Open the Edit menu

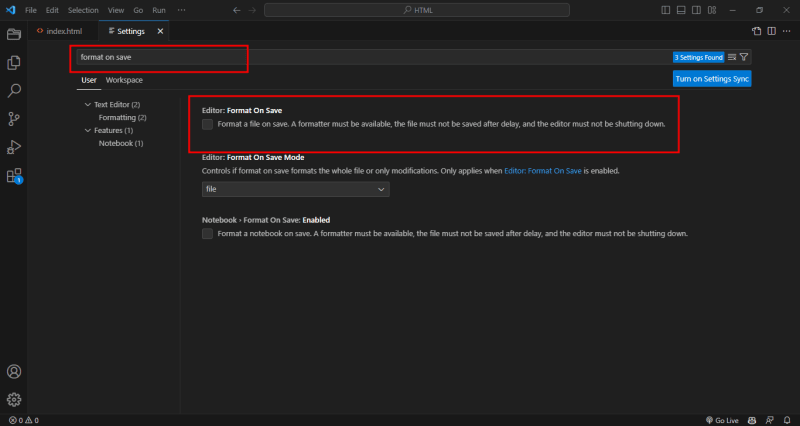(52, 10)
